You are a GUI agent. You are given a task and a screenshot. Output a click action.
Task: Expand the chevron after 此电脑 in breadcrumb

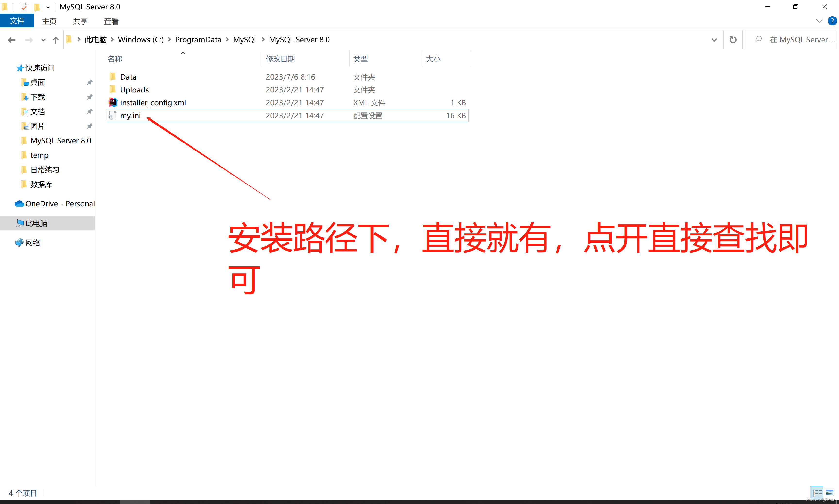112,40
